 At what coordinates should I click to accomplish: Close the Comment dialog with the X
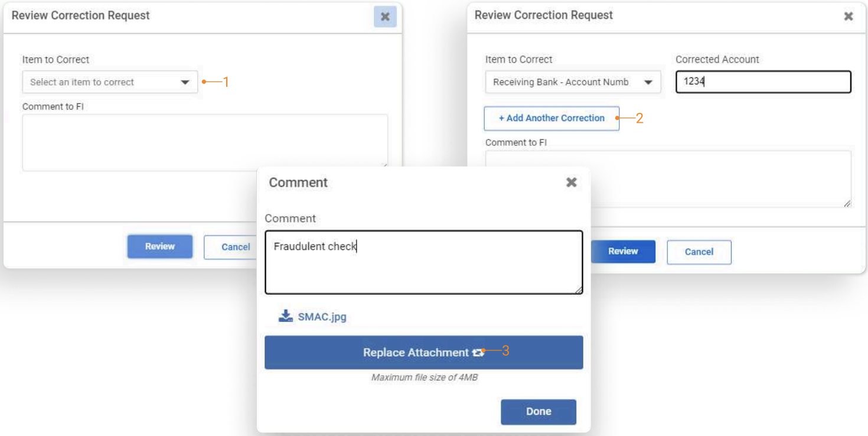coord(571,183)
